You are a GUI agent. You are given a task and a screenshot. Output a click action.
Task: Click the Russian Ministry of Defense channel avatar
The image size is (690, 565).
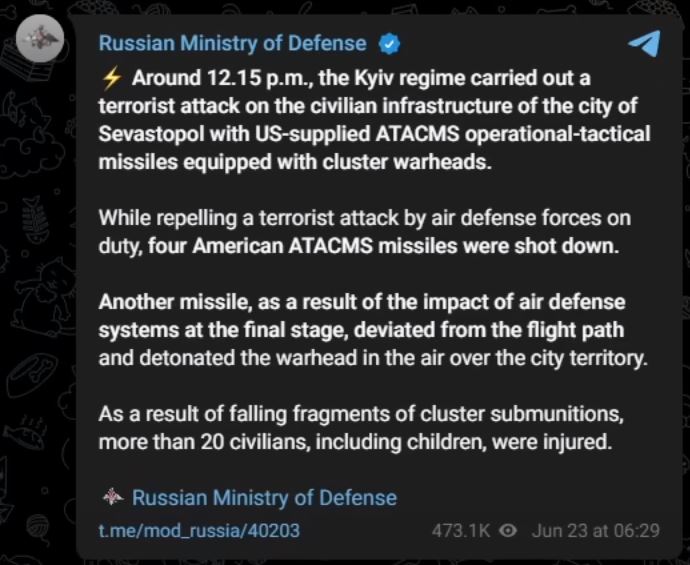(41, 40)
